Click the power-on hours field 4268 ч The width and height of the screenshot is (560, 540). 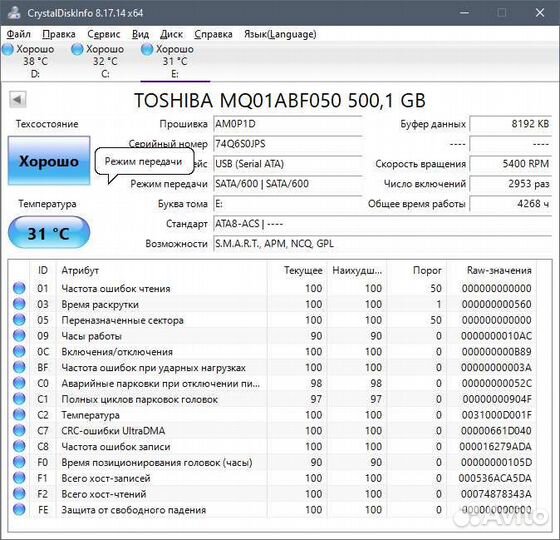pyautogui.click(x=511, y=204)
